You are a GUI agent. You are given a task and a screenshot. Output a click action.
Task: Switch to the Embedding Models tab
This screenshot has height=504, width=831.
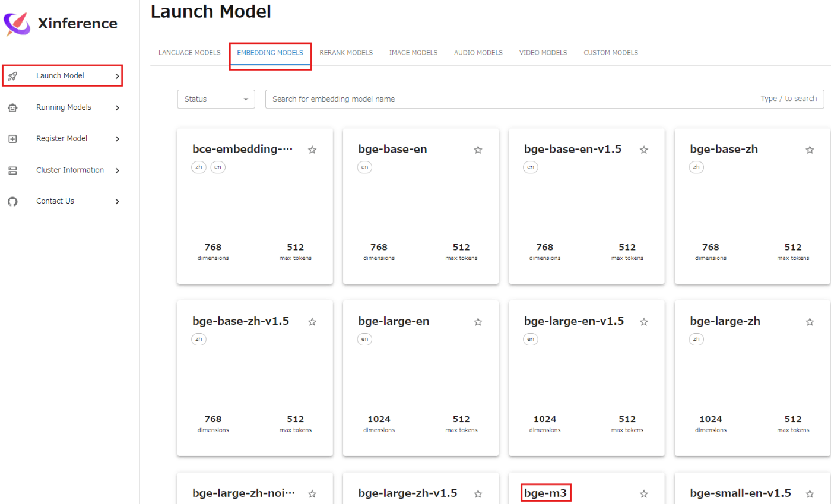tap(270, 53)
